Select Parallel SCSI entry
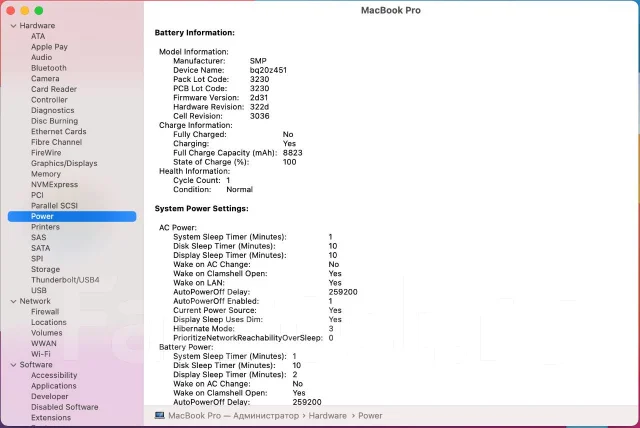 tap(54, 206)
